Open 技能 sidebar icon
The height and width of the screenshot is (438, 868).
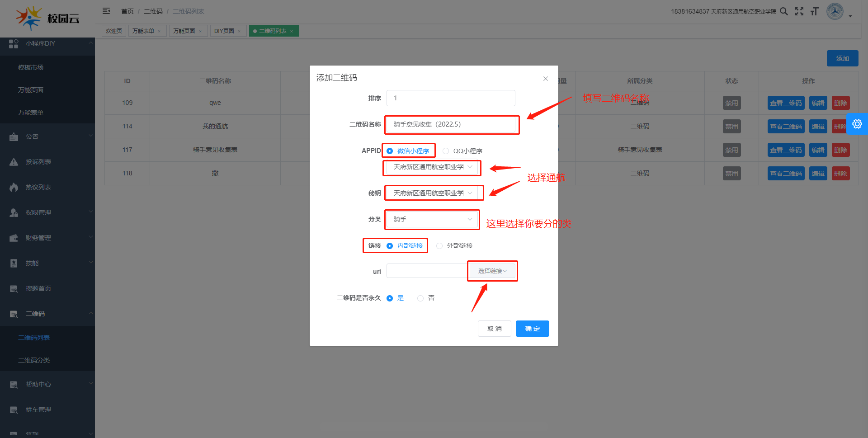click(14, 263)
